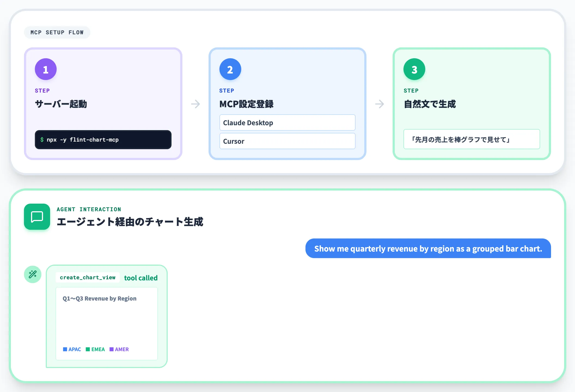Screen dimensions: 575x392
Task: Click the magic wand agent avatar icon
Action: pyautogui.click(x=33, y=274)
